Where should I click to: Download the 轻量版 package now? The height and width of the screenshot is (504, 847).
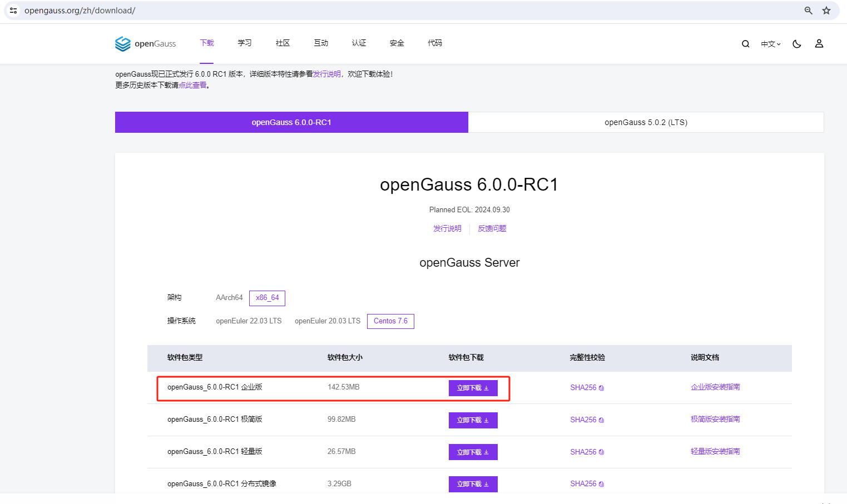point(473,452)
